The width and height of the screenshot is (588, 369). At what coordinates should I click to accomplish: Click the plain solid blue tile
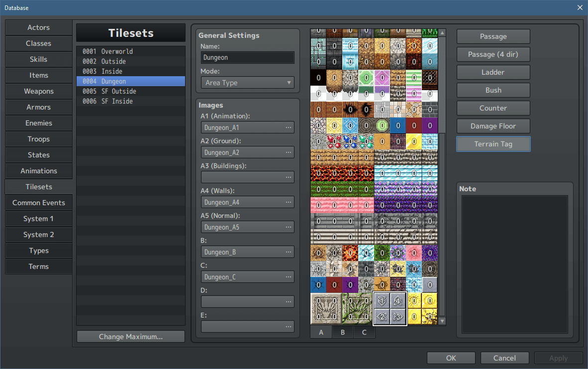click(398, 125)
